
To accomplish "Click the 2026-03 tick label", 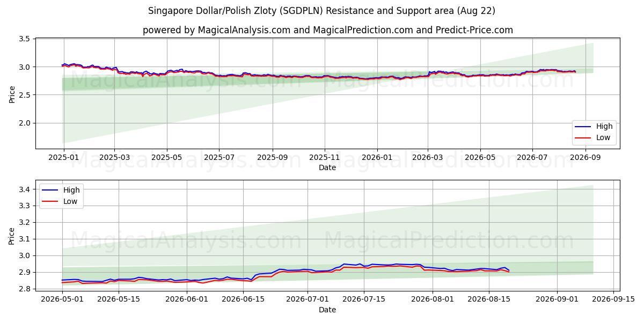I will [x=427, y=157].
